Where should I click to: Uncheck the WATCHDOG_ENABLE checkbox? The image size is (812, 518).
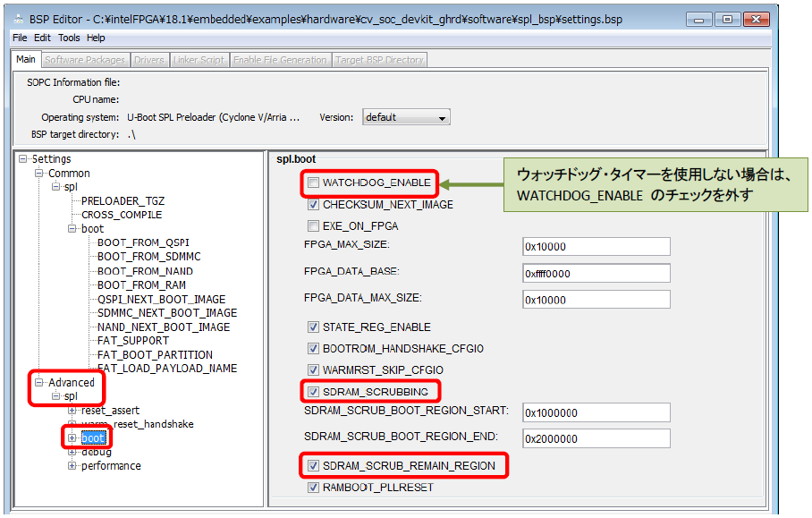point(313,183)
